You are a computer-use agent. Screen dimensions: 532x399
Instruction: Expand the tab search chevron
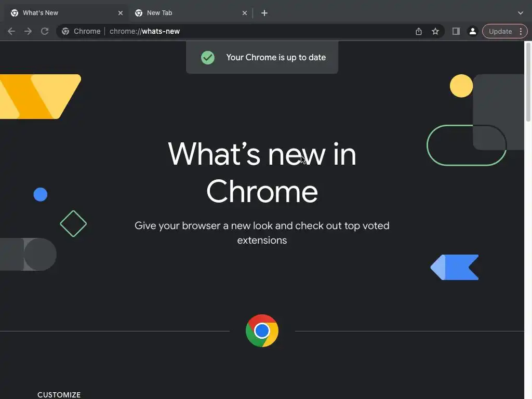pos(521,13)
